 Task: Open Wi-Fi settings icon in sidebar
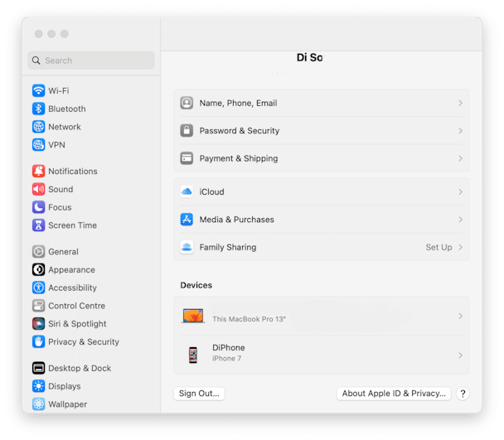(38, 90)
